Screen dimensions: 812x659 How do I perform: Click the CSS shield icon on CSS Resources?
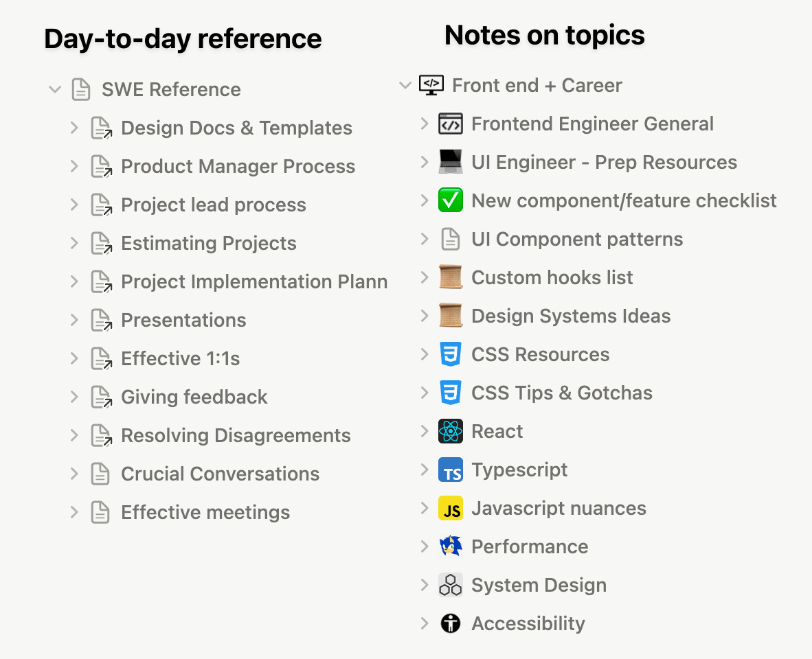click(450, 354)
